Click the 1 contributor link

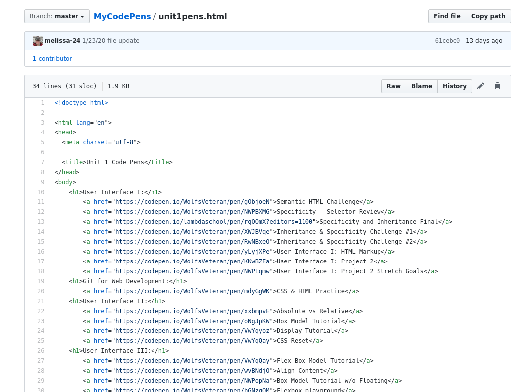click(52, 58)
